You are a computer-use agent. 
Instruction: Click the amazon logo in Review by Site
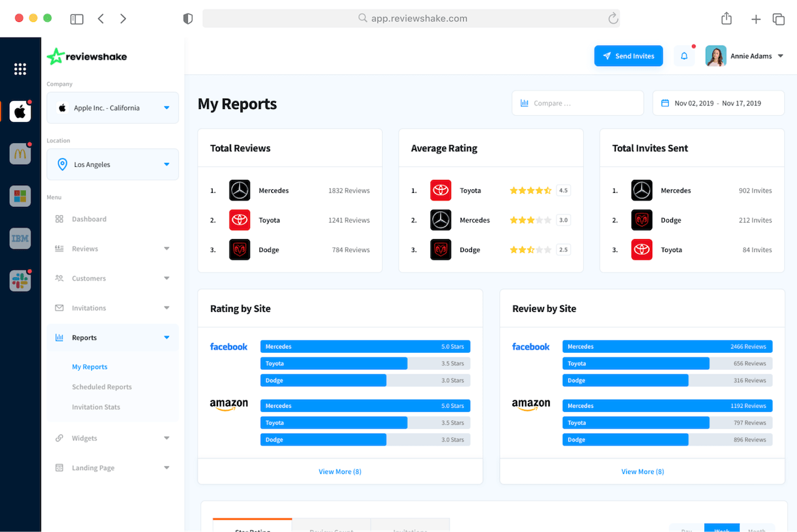click(x=531, y=405)
